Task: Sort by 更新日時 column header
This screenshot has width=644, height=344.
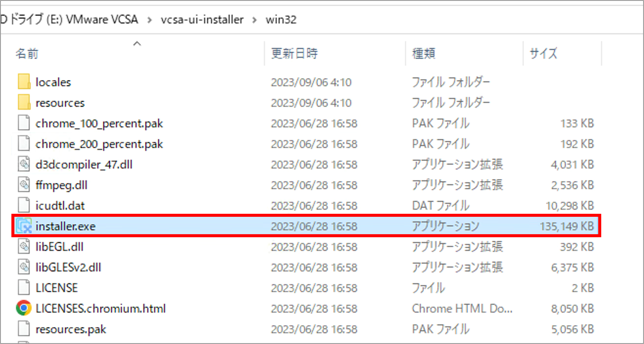Action: (x=294, y=54)
